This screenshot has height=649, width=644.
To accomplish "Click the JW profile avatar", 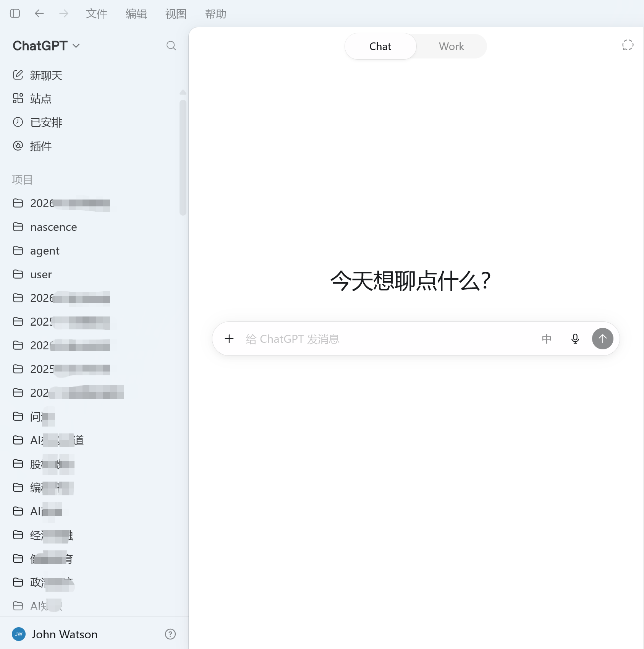I will coord(19,634).
